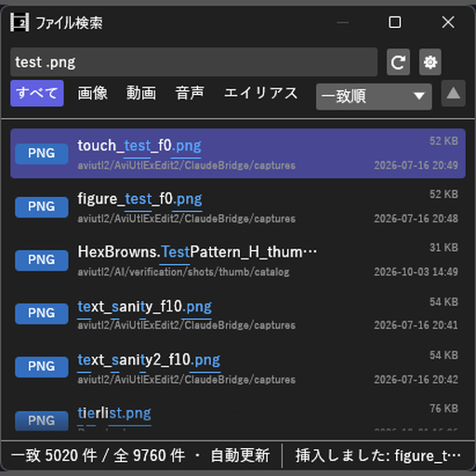Close the ファイル検索 window

click(448, 22)
